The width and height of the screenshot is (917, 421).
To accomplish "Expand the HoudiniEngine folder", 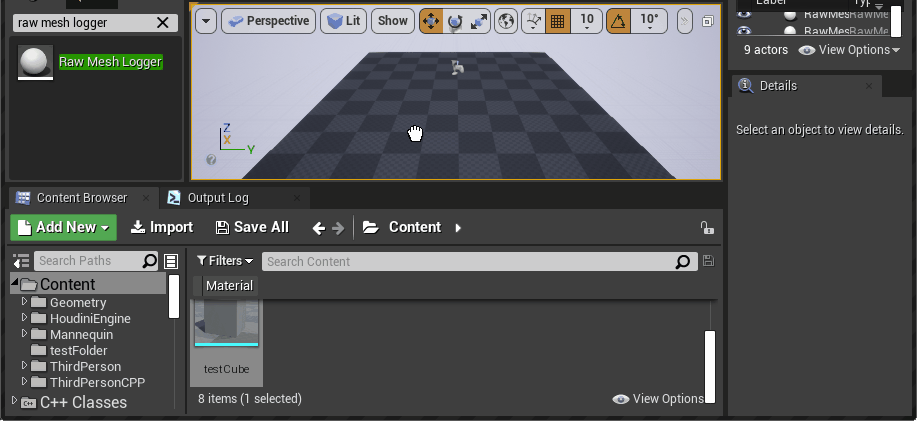I will 25,318.
